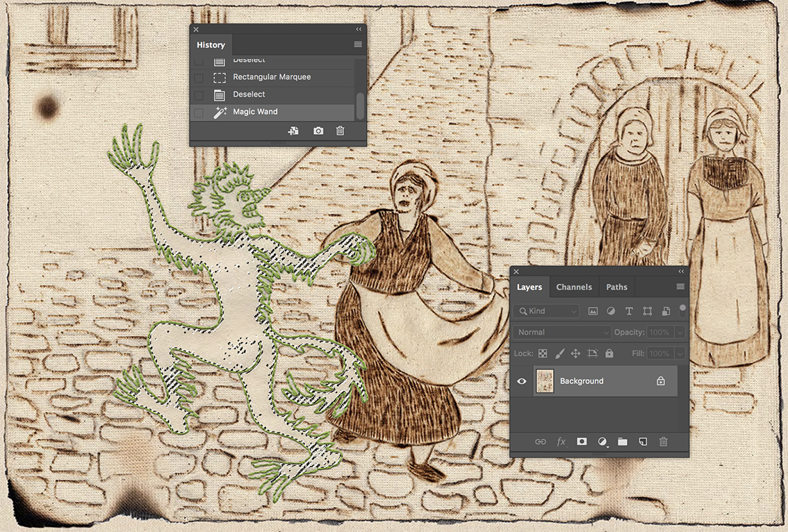This screenshot has height=532, width=788.
Task: Take a new snapshot in the History panel
Action: (318, 130)
